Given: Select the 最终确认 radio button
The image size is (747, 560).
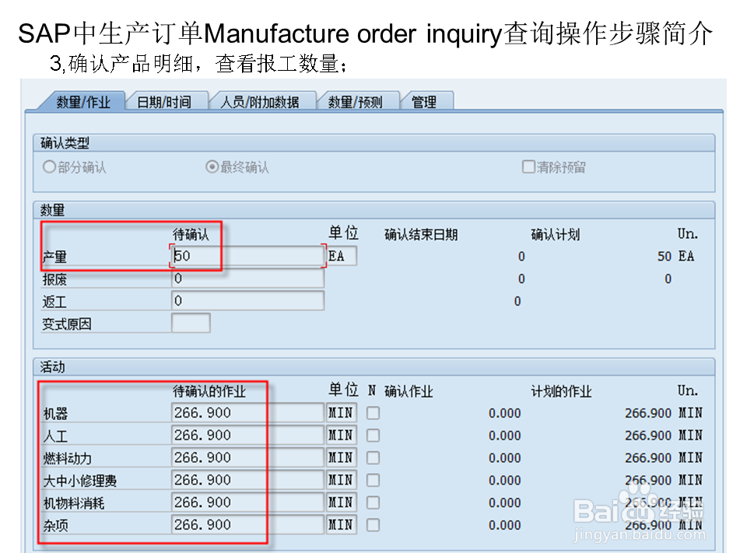Looking at the screenshot, I should tap(212, 166).
